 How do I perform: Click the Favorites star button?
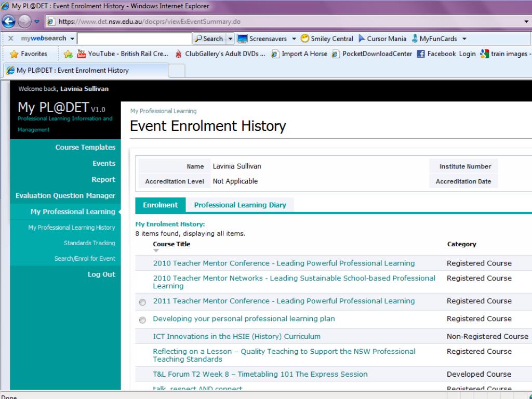point(29,54)
